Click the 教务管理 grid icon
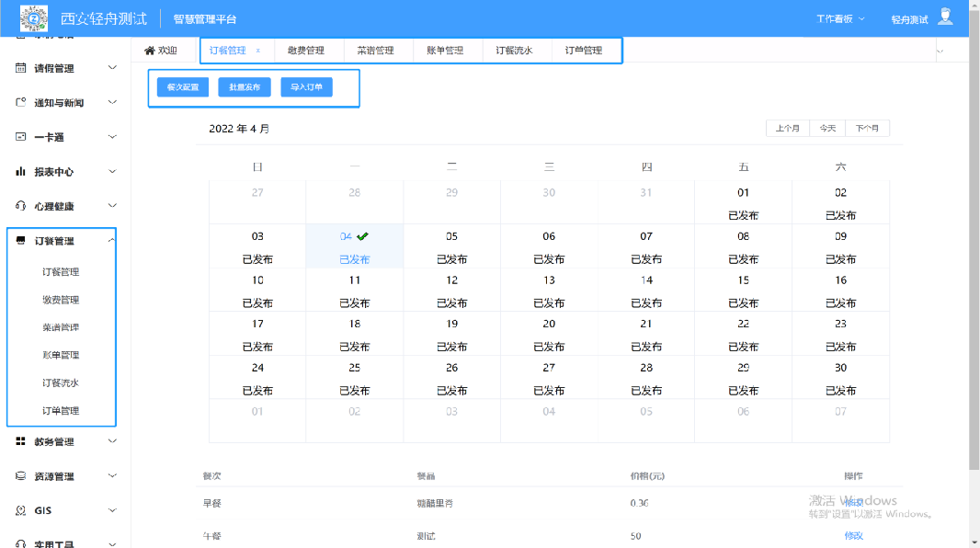980x548 pixels. click(20, 441)
